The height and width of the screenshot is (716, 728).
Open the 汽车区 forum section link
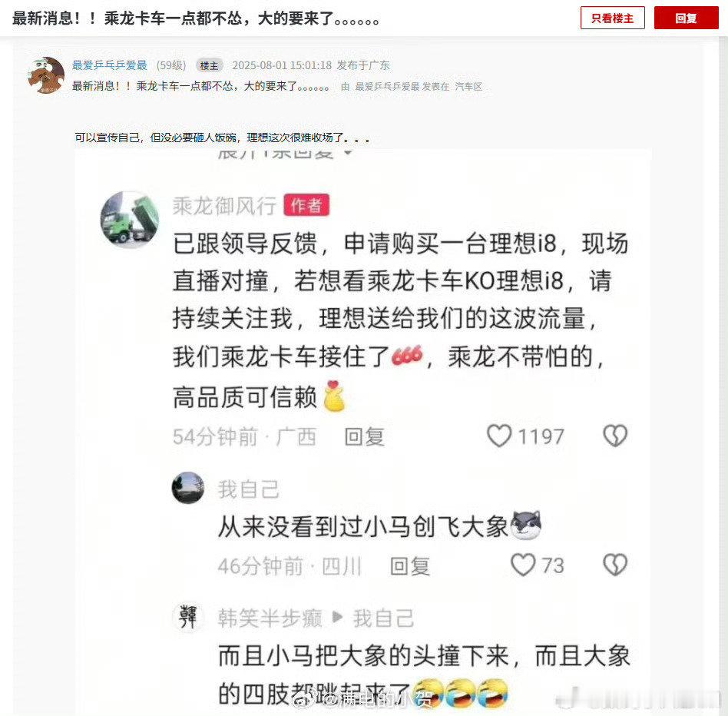pyautogui.click(x=468, y=86)
